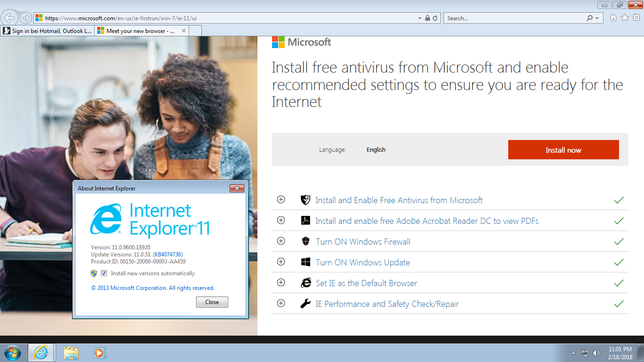Open Turn ON Windows Update link
This screenshot has width=644, height=362.
point(363,263)
